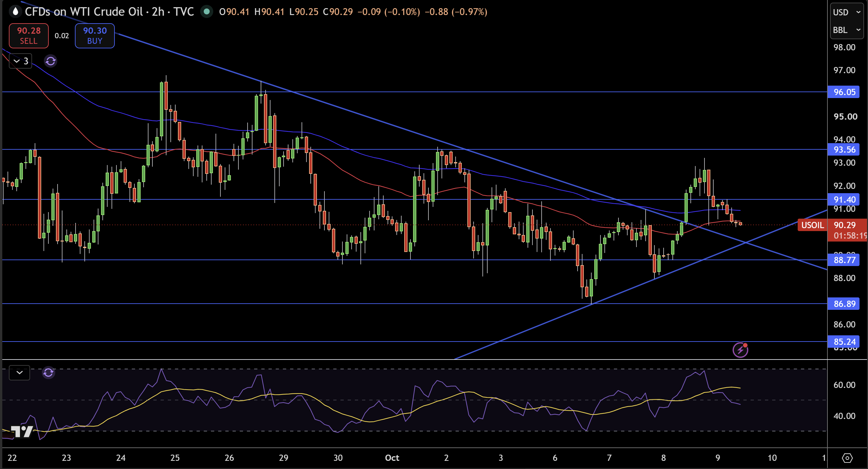
Task: Open the USD currency dropdown
Action: (847, 12)
